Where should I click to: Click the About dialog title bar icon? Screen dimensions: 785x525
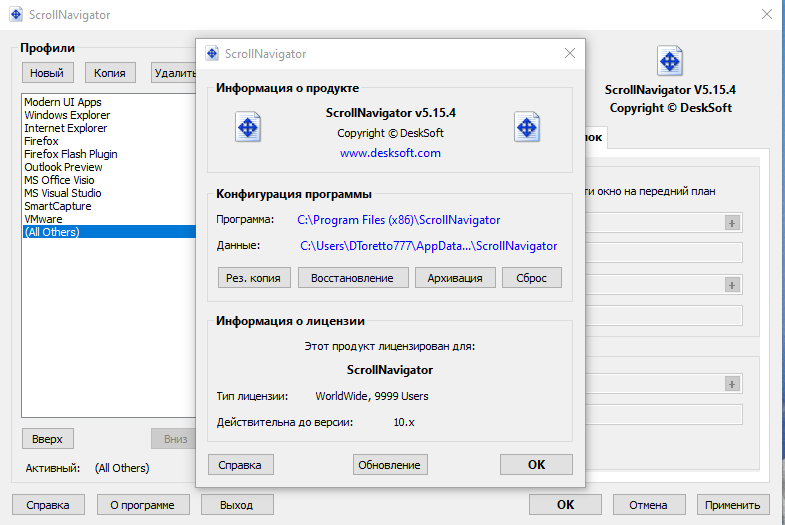point(212,53)
